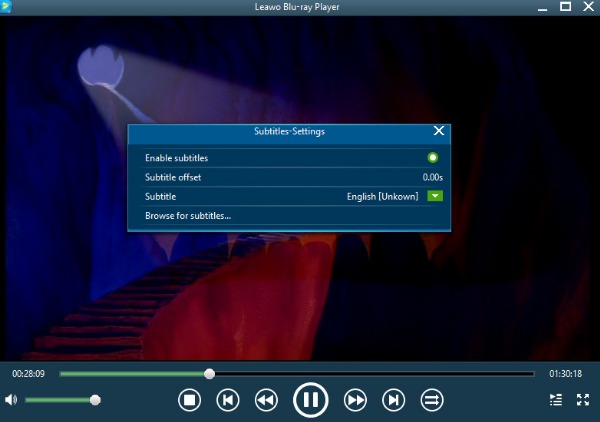Image resolution: width=600 pixels, height=422 pixels.
Task: Skip to next chapter button
Action: (x=393, y=400)
